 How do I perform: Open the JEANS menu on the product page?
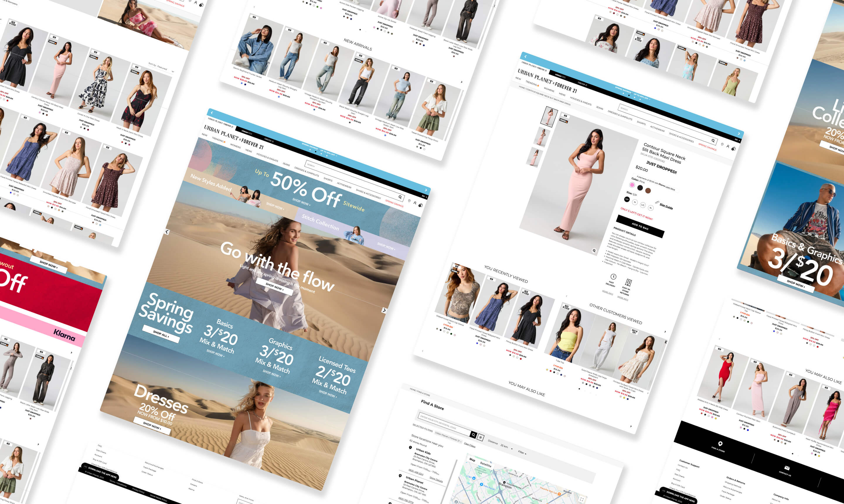click(x=600, y=108)
